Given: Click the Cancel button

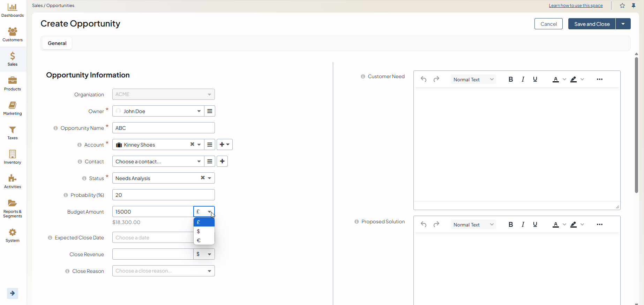Looking at the screenshot, I should point(548,24).
